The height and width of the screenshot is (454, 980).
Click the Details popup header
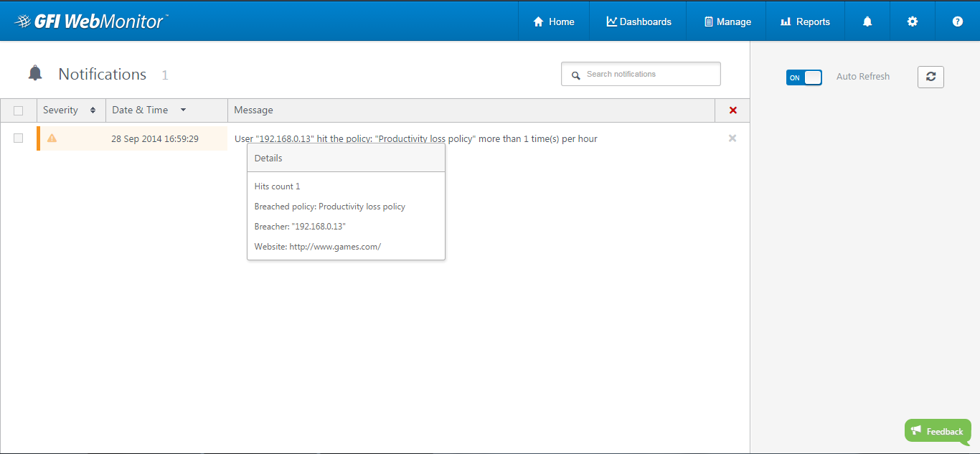click(x=346, y=159)
